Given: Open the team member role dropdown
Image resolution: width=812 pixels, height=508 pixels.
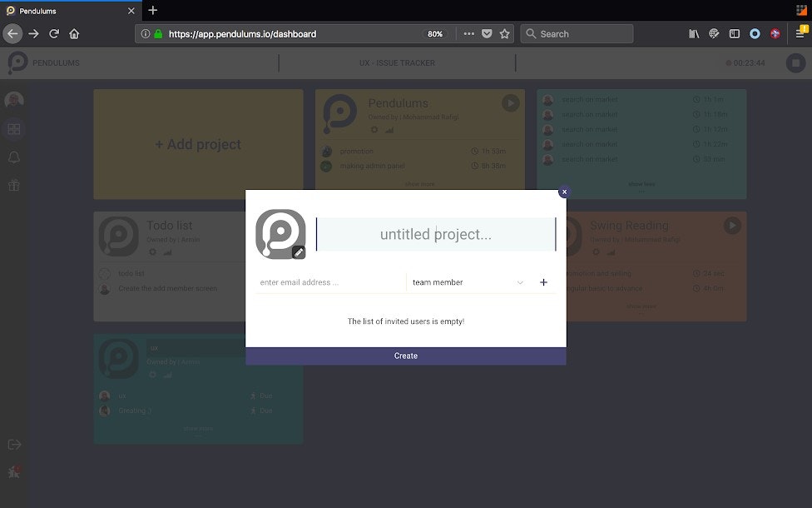Looking at the screenshot, I should tap(468, 282).
